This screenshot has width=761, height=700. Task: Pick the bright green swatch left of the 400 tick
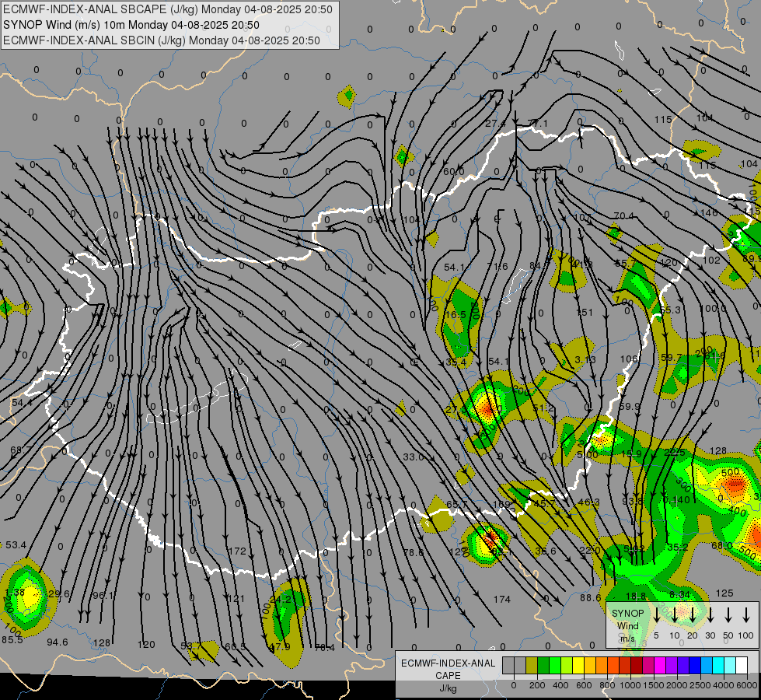tap(555, 665)
